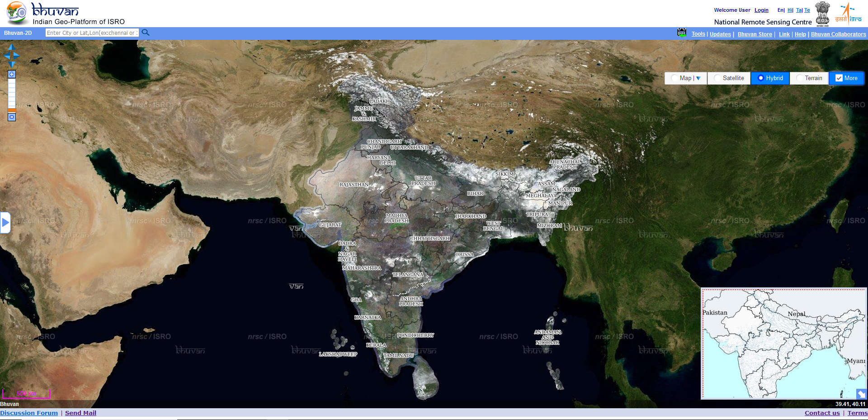Click the Indian national emblem icon
This screenshot has height=420, width=868.
point(822,14)
